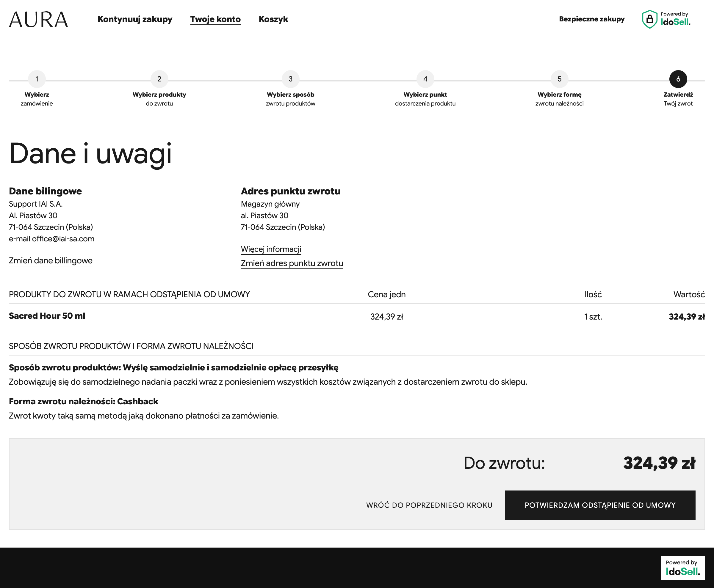Click Zmień dane billingowe link
Image resolution: width=714 pixels, height=588 pixels.
[x=51, y=260]
